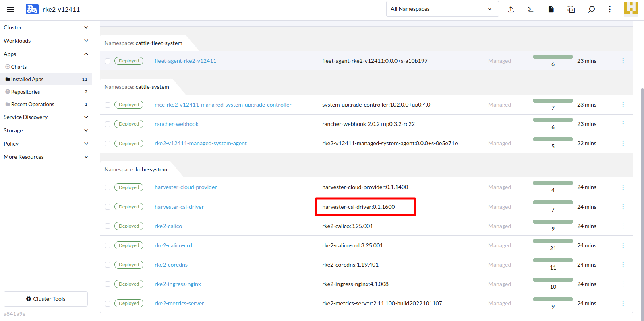The width and height of the screenshot is (644, 321).
Task: Open the harvester-cloud-provider app link
Action: tap(186, 187)
